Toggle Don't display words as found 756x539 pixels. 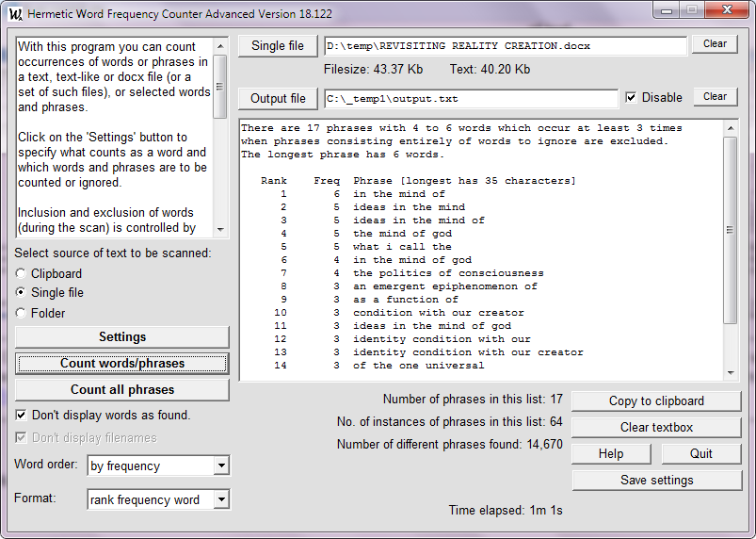pos(21,415)
